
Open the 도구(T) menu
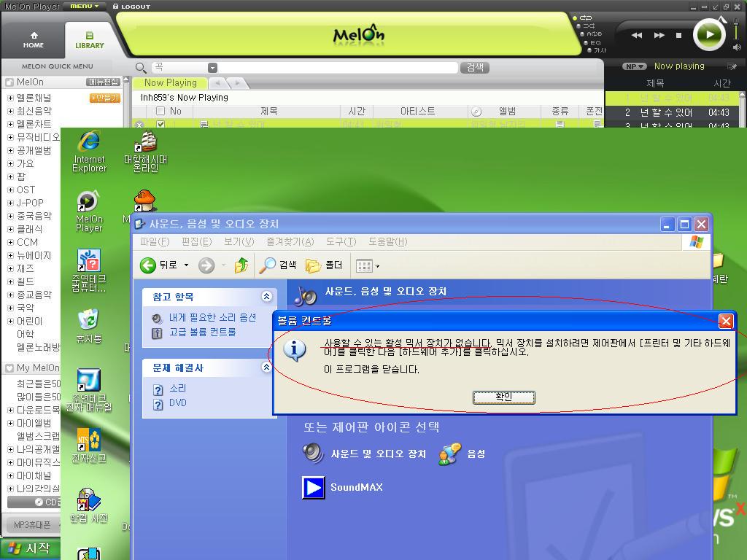(341, 242)
